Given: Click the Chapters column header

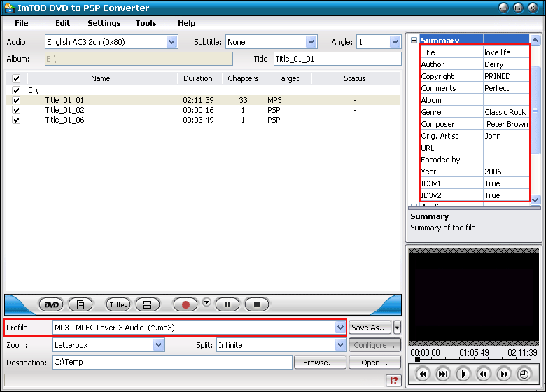Looking at the screenshot, I should click(x=243, y=78).
